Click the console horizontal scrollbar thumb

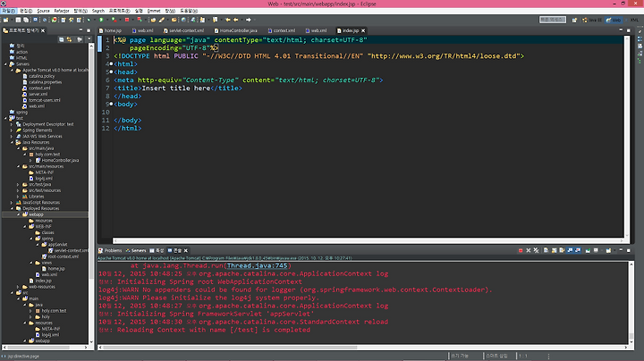230,348
